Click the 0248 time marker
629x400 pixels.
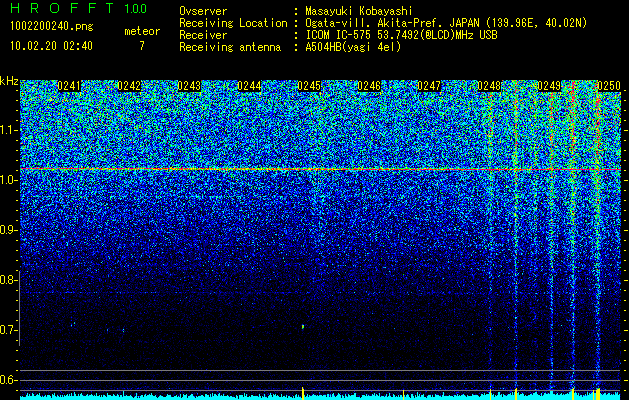[x=489, y=86]
